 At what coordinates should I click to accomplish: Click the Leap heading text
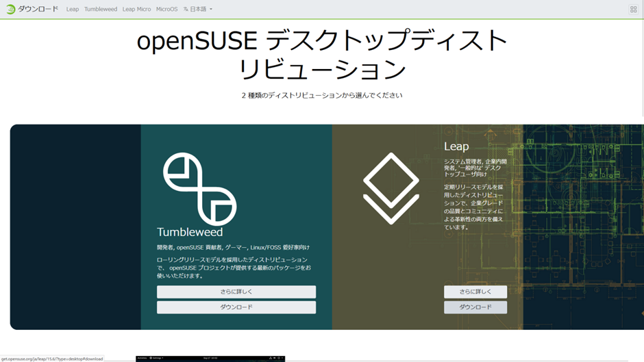point(456,146)
